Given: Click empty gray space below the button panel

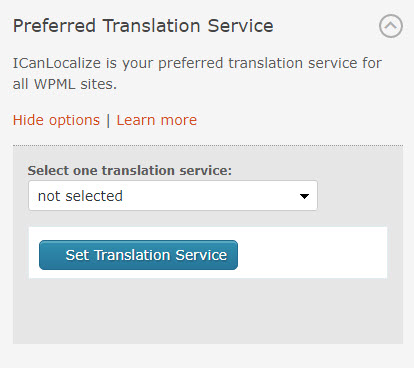Looking at the screenshot, I should pyautogui.click(x=208, y=311).
